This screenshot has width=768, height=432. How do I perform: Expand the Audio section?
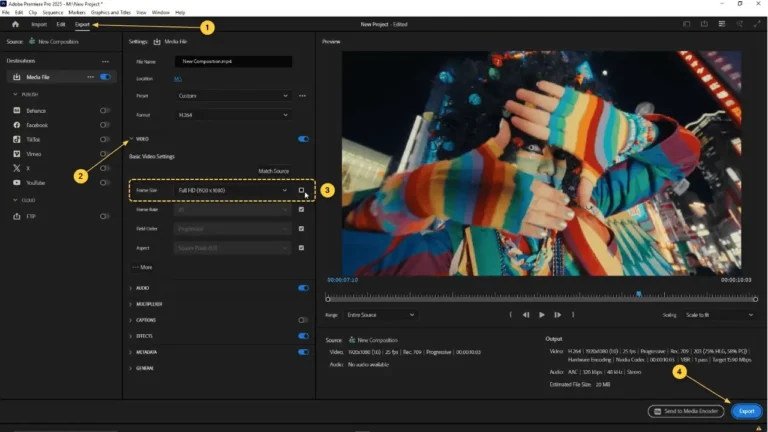pos(131,288)
